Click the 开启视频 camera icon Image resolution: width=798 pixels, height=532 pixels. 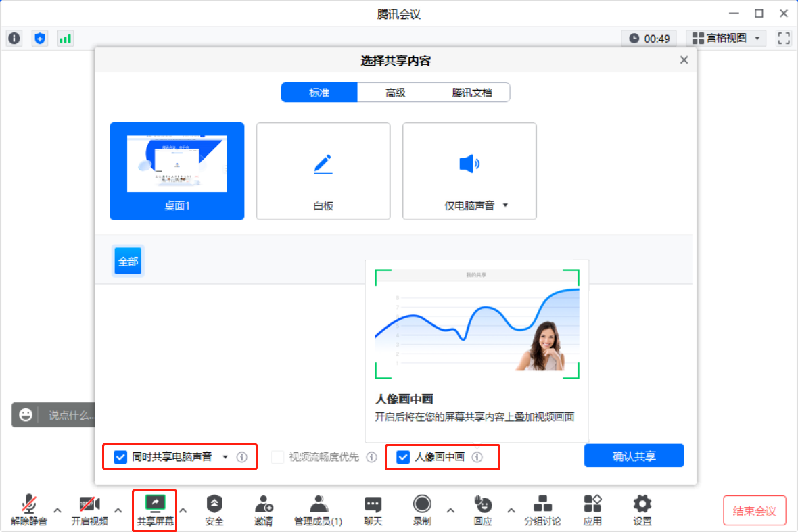pos(89,510)
